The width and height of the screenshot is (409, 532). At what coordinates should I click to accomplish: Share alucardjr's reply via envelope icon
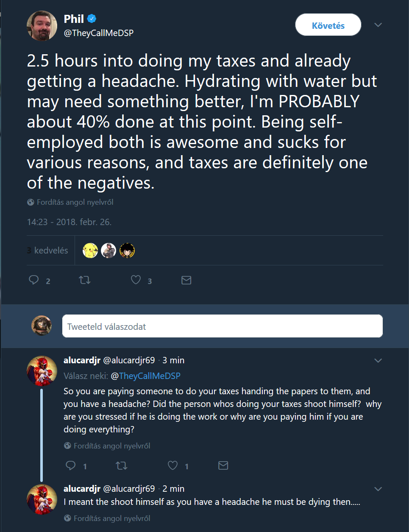pyautogui.click(x=223, y=465)
